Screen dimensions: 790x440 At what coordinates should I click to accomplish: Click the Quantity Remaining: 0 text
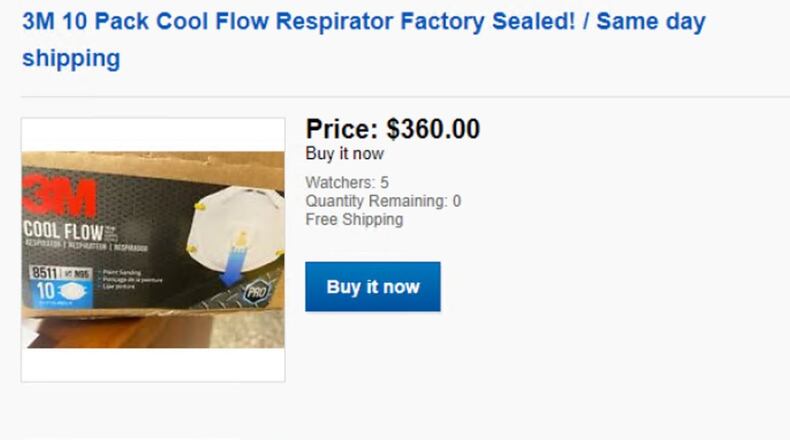pyautogui.click(x=383, y=201)
